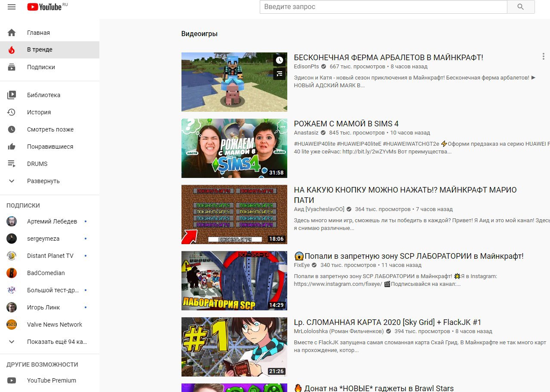Click the История history icon
The image size is (550, 392).
(12, 112)
